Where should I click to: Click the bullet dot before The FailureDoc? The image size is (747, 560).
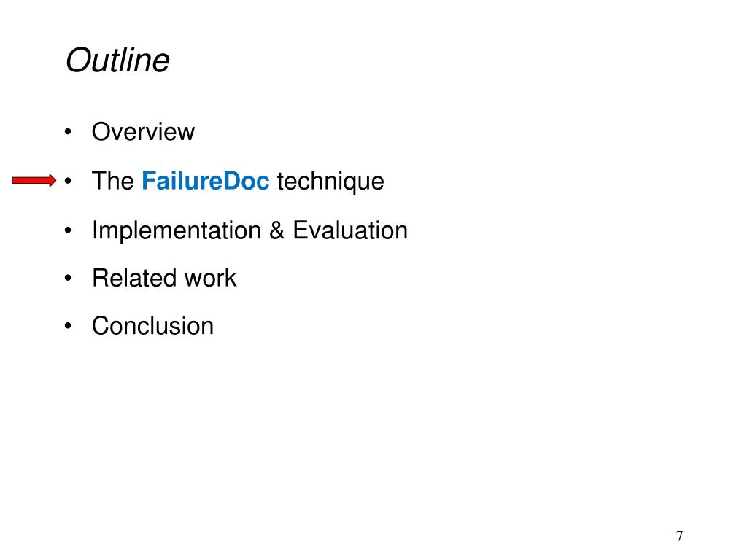pos(68,182)
